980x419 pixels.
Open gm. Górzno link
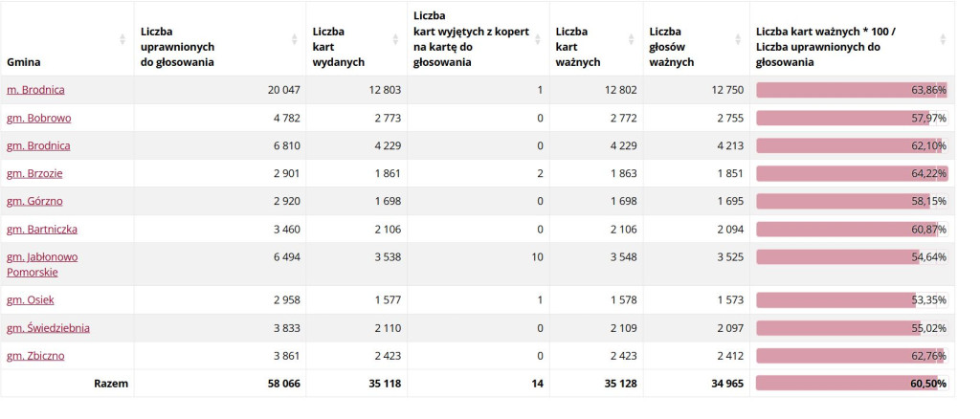34,202
